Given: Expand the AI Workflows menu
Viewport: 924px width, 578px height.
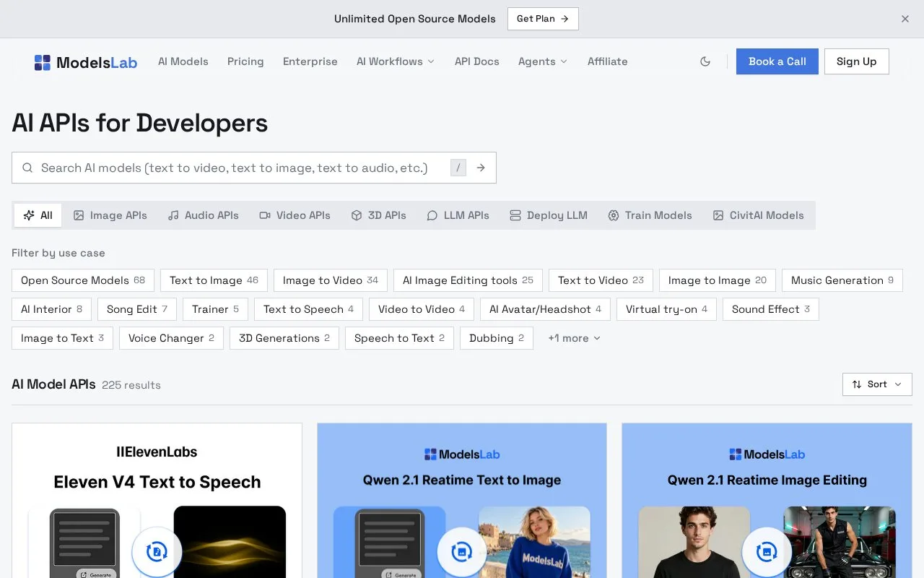Looking at the screenshot, I should 396,61.
